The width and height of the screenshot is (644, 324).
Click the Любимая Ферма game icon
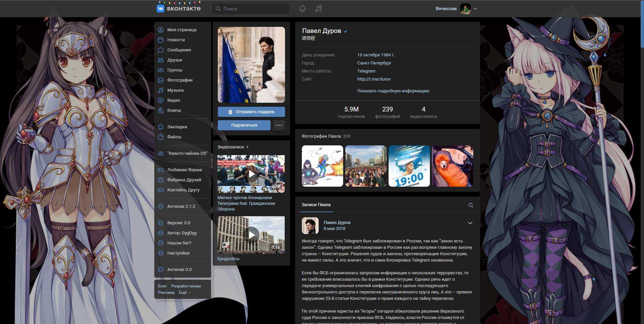[161, 170]
